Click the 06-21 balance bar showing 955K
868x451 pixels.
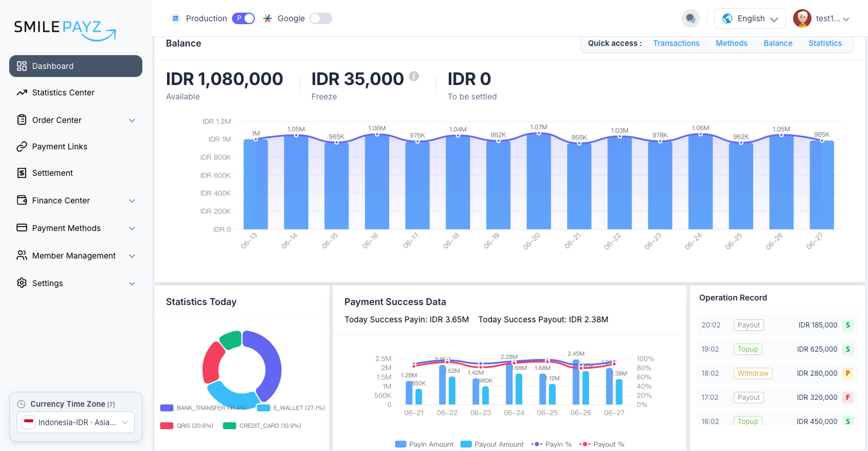579,186
